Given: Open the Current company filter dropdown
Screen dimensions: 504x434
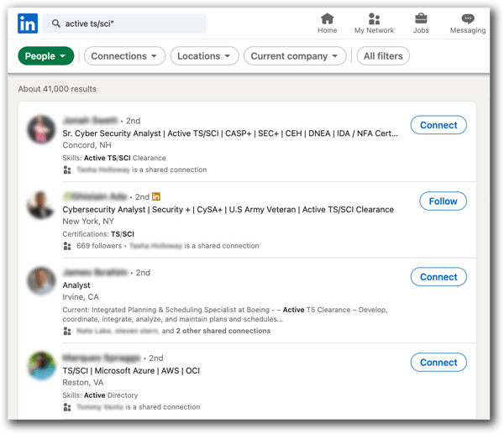Looking at the screenshot, I should [x=295, y=56].
